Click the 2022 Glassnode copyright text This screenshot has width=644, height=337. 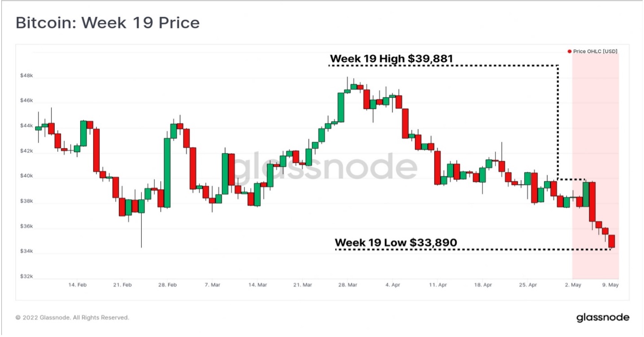[x=72, y=317]
